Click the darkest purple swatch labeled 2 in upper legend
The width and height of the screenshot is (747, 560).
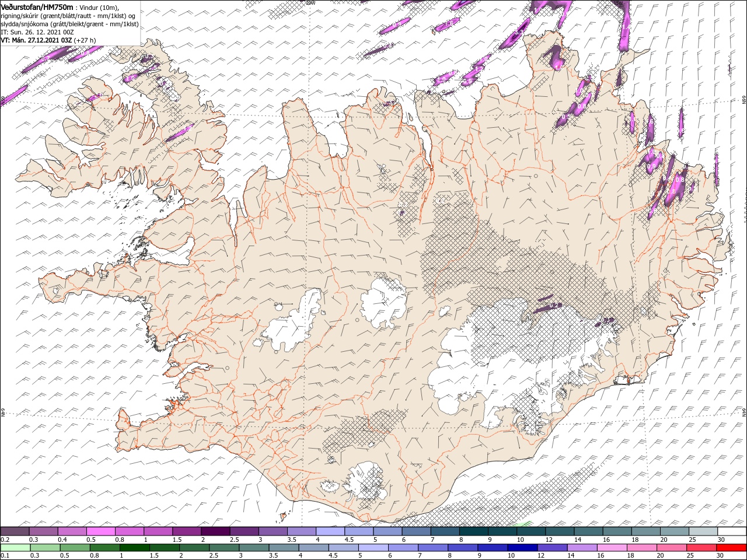(215, 531)
